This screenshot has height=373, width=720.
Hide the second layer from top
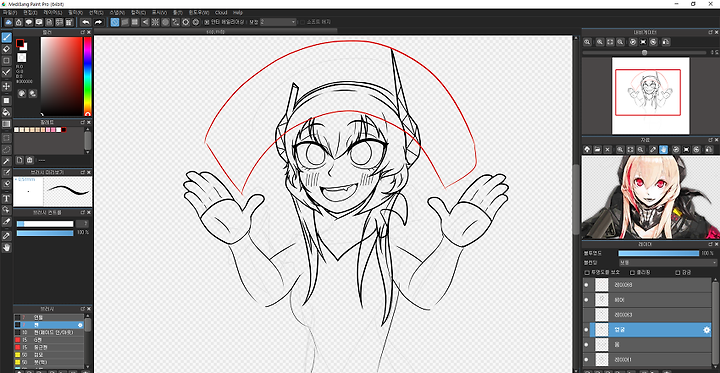point(586,300)
